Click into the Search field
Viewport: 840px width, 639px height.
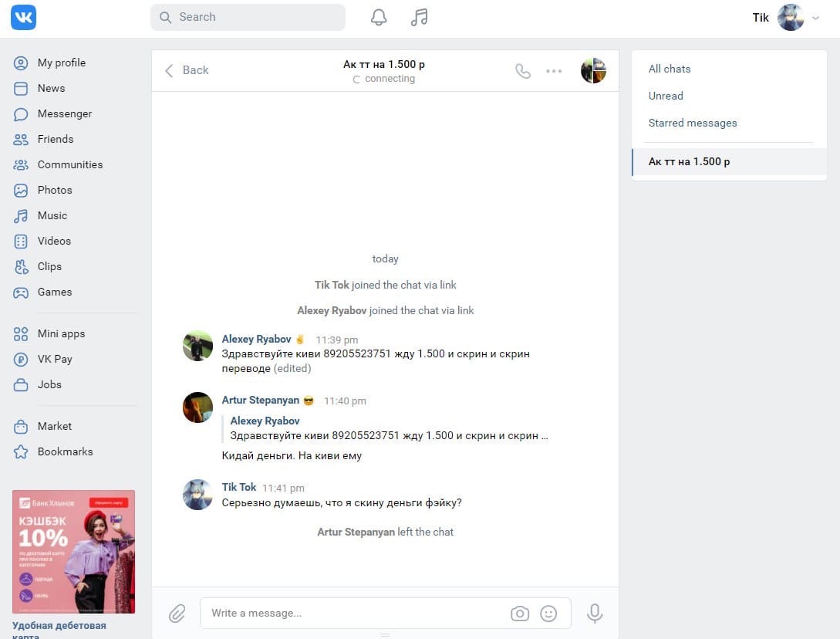pos(255,17)
